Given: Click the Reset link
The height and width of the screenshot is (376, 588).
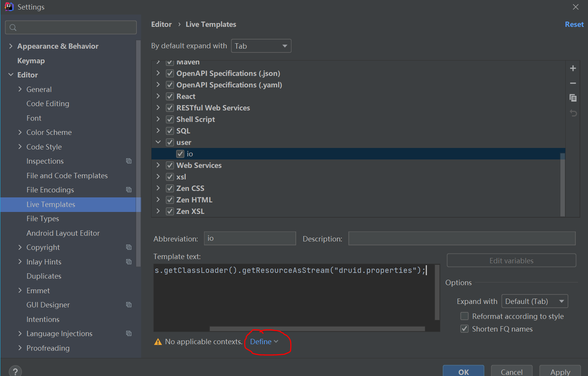Looking at the screenshot, I should 574,24.
